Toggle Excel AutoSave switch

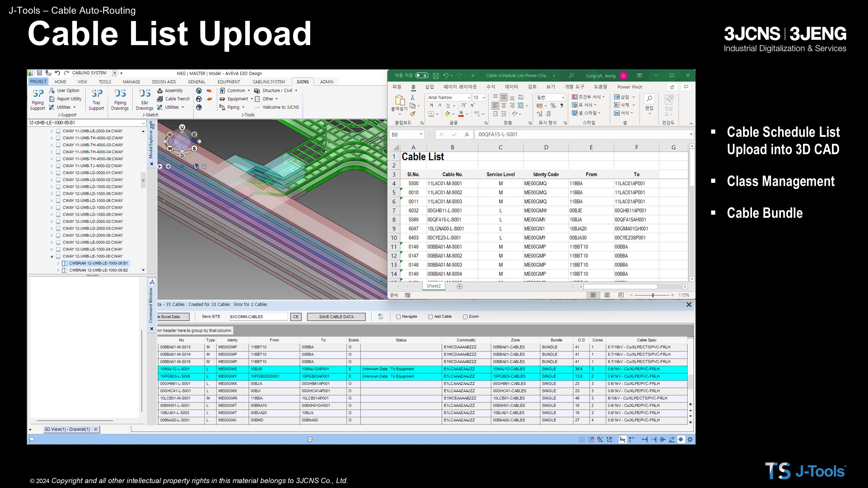coord(422,75)
